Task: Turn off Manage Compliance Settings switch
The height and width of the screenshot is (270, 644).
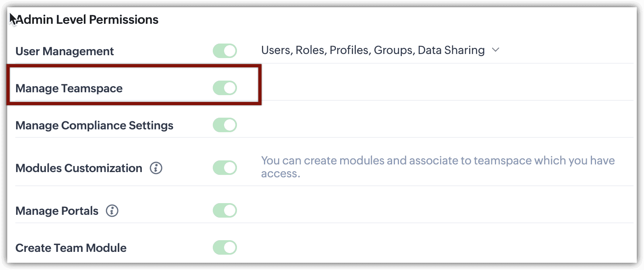Action: click(x=225, y=125)
